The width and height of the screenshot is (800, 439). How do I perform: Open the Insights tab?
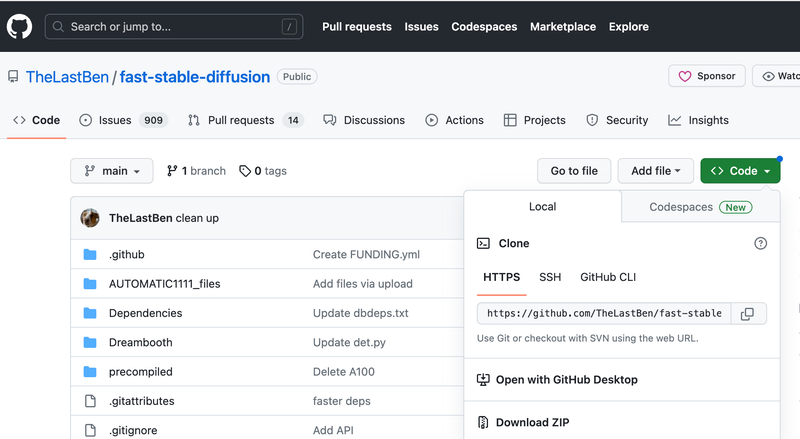tap(698, 120)
